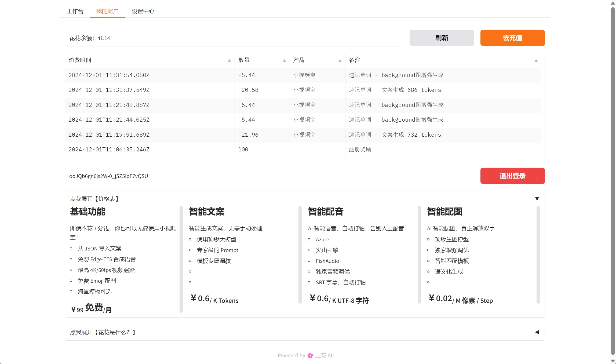Click the SRT 字幕，自动打轴 item

pos(341,282)
